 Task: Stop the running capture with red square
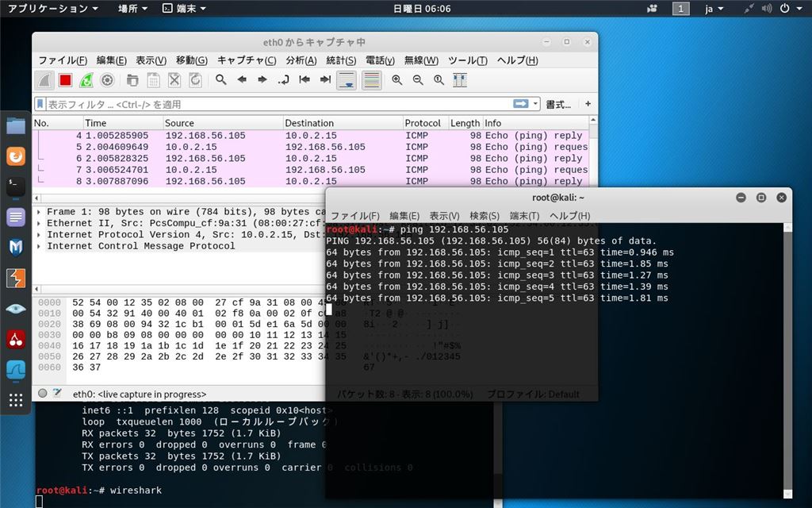[x=65, y=80]
